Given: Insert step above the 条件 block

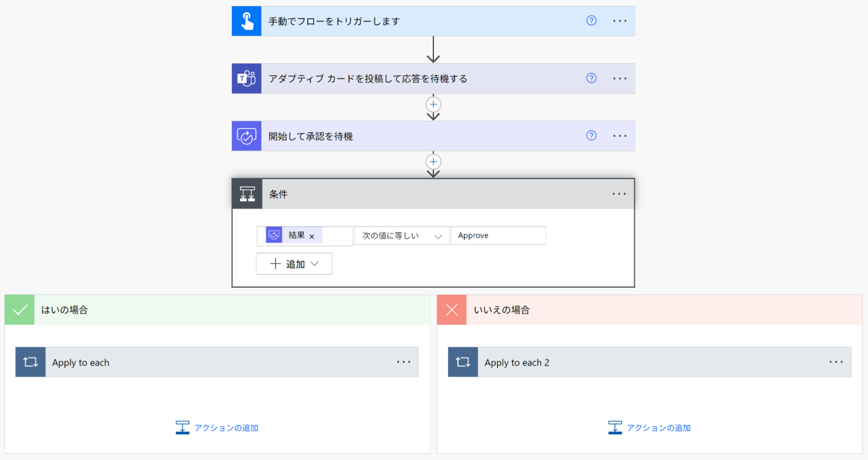Looking at the screenshot, I should pos(433,162).
